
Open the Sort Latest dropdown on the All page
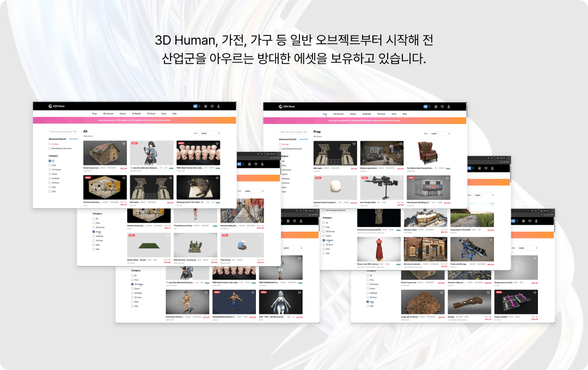click(210, 133)
